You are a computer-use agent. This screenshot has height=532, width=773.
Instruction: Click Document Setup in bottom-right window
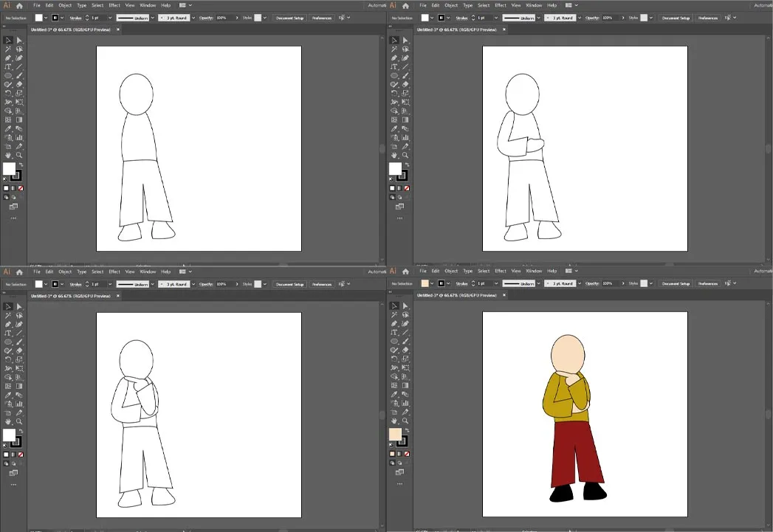676,283
